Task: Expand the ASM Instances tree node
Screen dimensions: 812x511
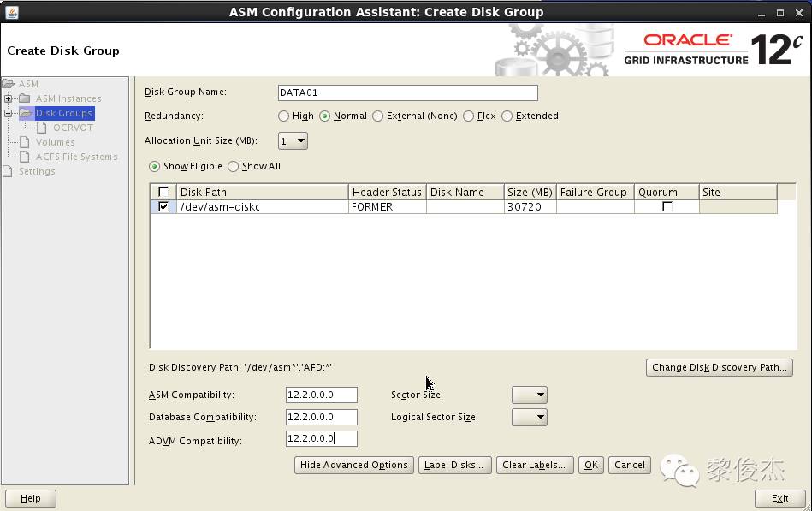Action: pos(9,98)
